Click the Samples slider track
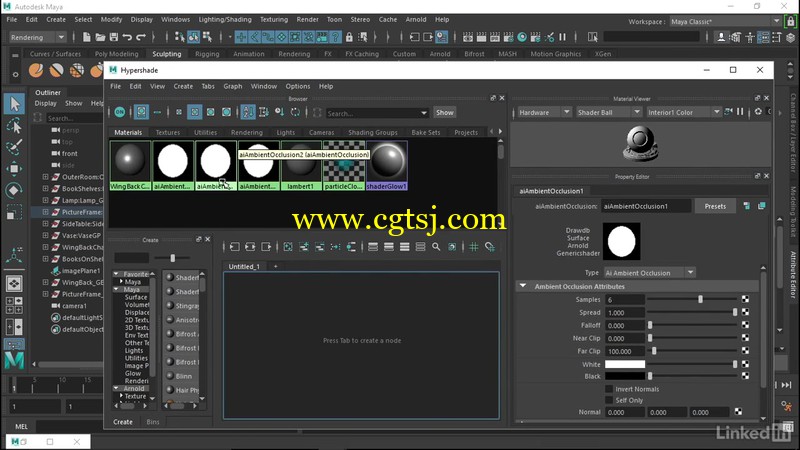The image size is (800, 450). pyautogui.click(x=692, y=299)
